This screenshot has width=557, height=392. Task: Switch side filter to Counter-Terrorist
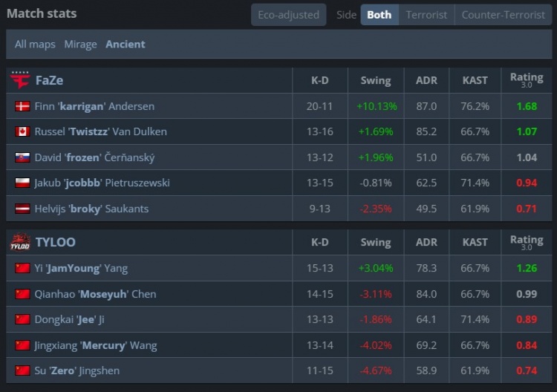tap(503, 15)
